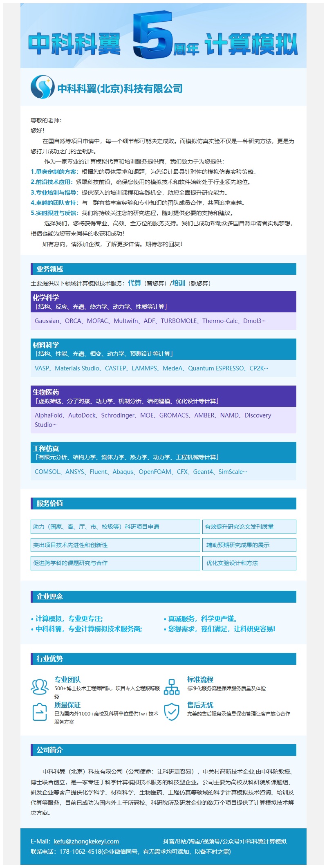Image resolution: width=327 pixels, height=868 pixels.
Task: Click the 售后无忧 shield checkmark icon
Action: 172,711
